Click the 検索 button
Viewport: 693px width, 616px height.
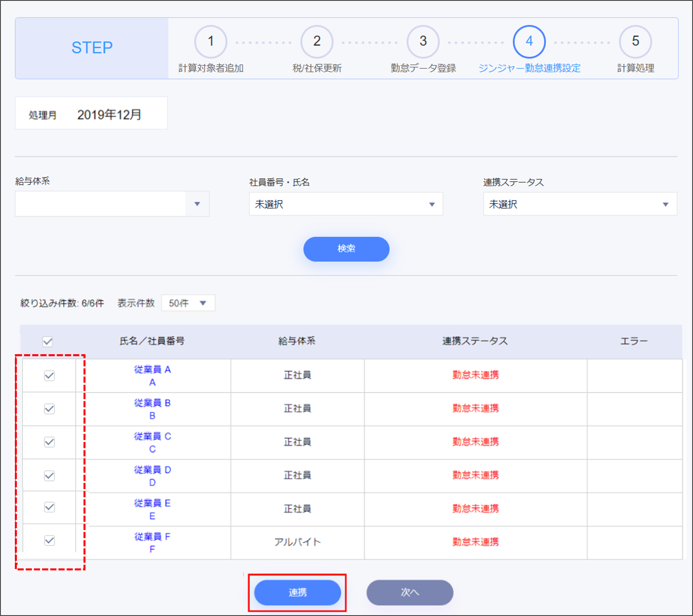[346, 249]
